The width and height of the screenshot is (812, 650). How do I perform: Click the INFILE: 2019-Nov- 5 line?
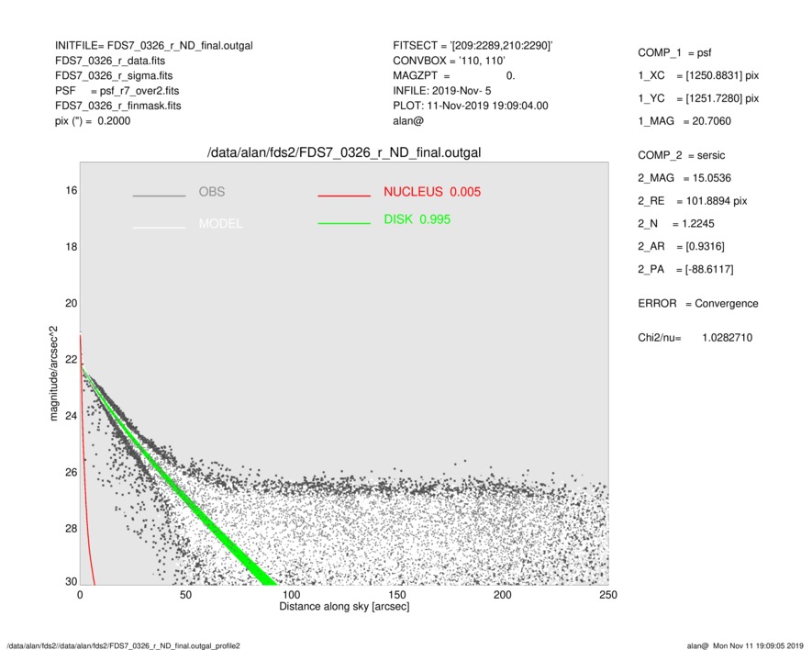[441, 91]
